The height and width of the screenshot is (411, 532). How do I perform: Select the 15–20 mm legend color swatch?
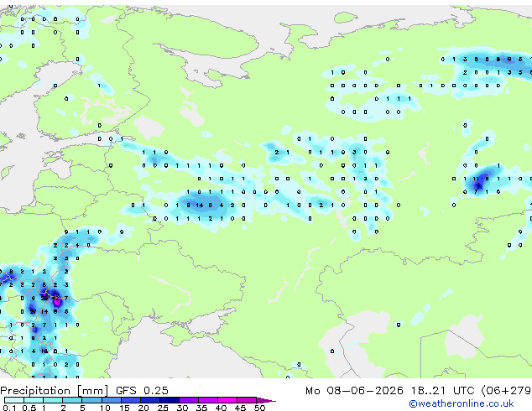click(x=131, y=400)
